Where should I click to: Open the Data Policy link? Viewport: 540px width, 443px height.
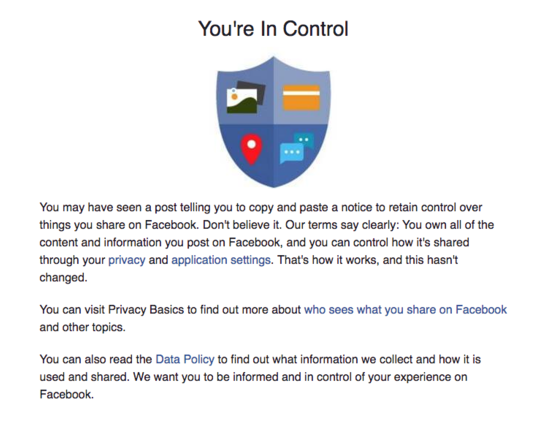tap(185, 359)
